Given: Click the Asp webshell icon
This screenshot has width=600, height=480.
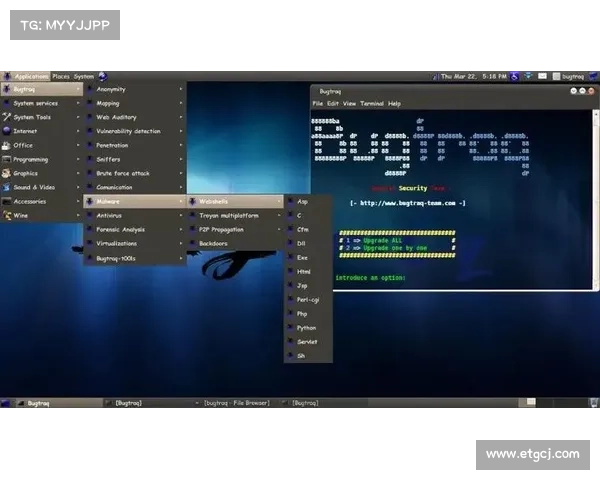Looking at the screenshot, I should [x=290, y=201].
